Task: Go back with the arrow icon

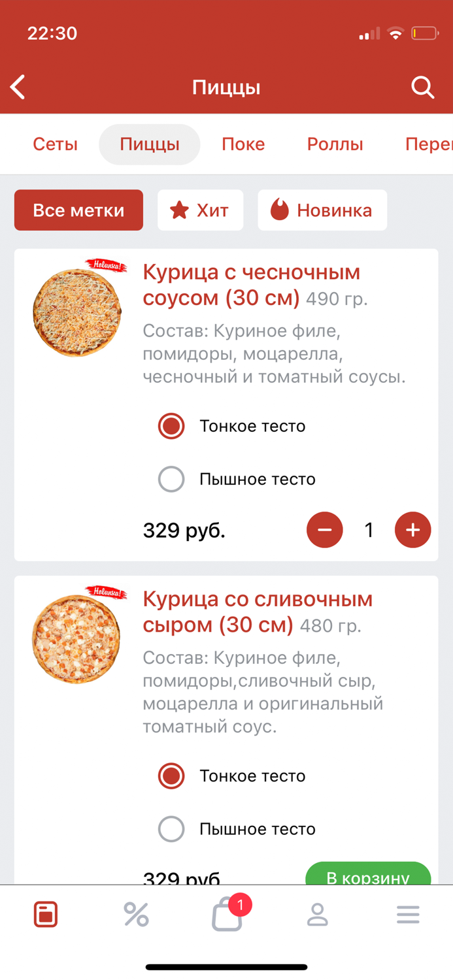Action: coord(17,86)
